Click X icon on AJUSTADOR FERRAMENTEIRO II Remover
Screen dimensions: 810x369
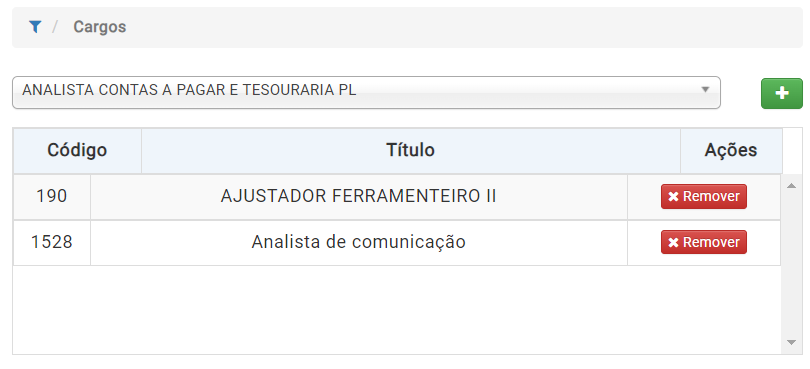tap(673, 197)
